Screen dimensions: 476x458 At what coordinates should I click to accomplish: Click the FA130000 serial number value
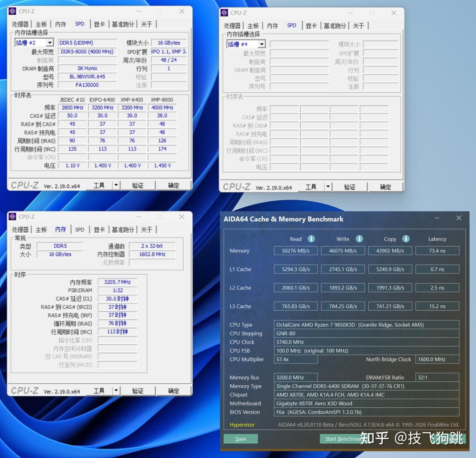pos(87,85)
